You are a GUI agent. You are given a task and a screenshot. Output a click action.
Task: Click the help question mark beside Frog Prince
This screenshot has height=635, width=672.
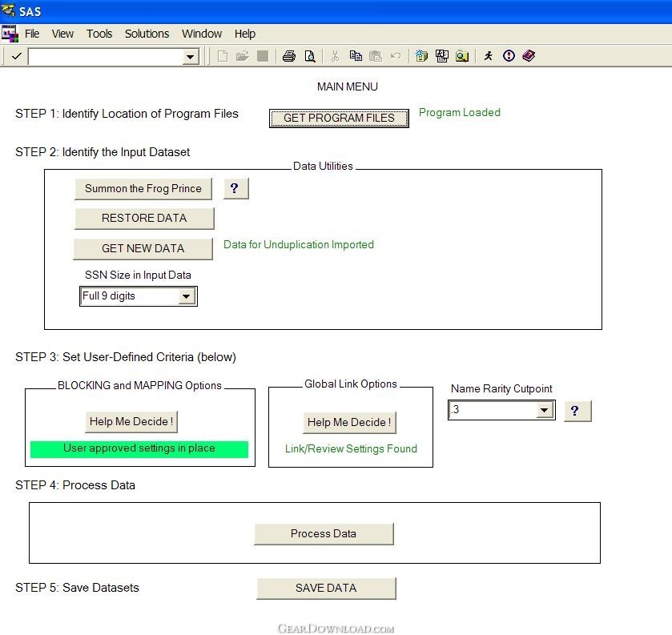point(235,188)
